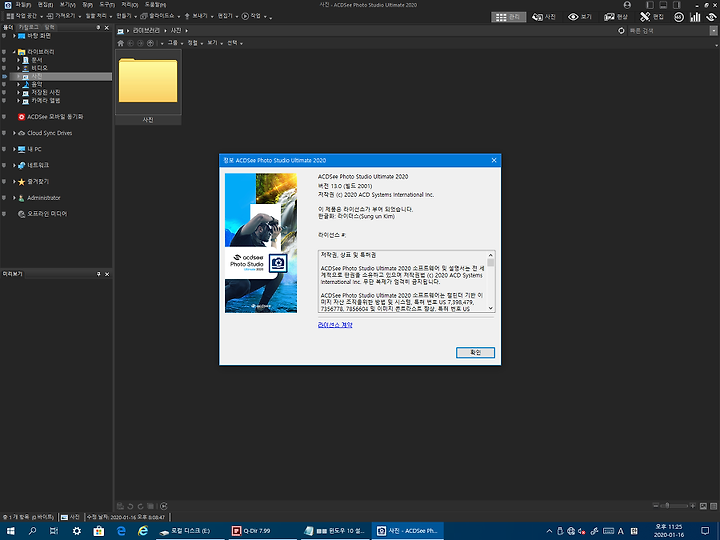Open the 보내기 send dropdown
Viewport: 720px width, 540px height.
[x=199, y=16]
